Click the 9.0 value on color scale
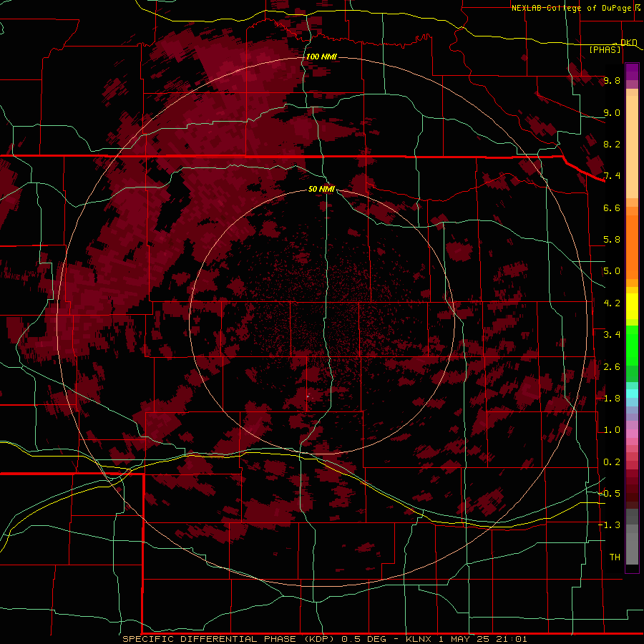644x644 pixels. pyautogui.click(x=612, y=112)
